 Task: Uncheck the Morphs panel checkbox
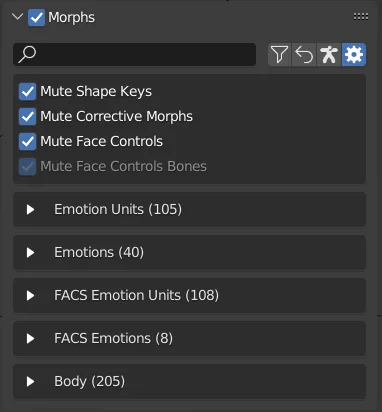(x=36, y=17)
